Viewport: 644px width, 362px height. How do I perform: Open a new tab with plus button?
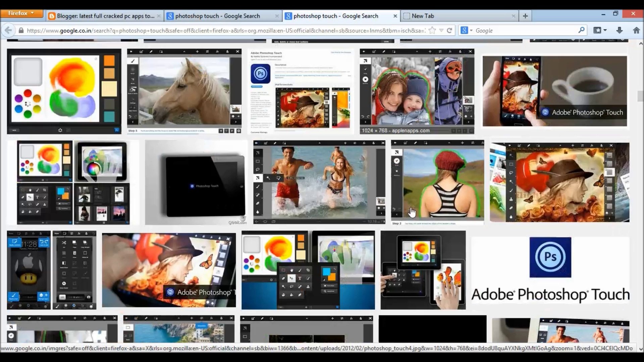525,16
